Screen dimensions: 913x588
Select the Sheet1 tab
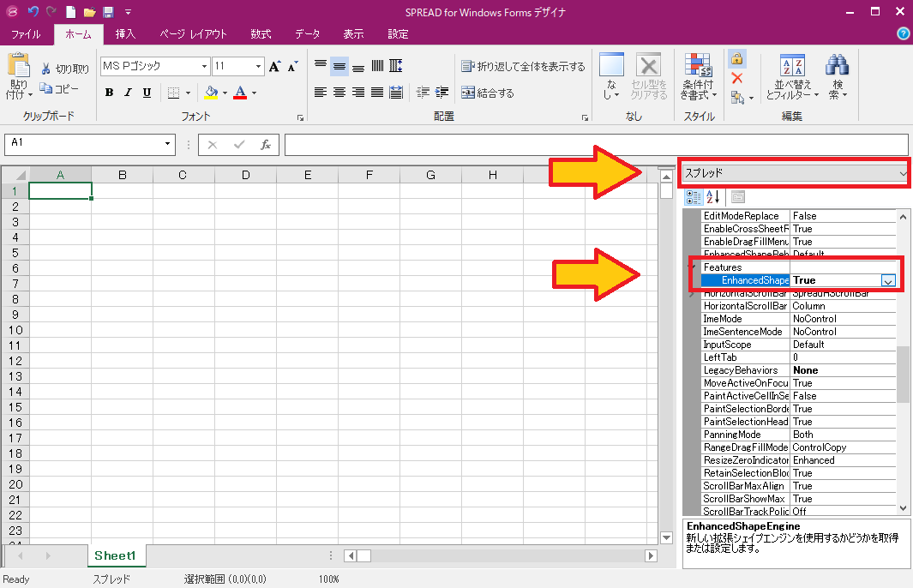(115, 555)
